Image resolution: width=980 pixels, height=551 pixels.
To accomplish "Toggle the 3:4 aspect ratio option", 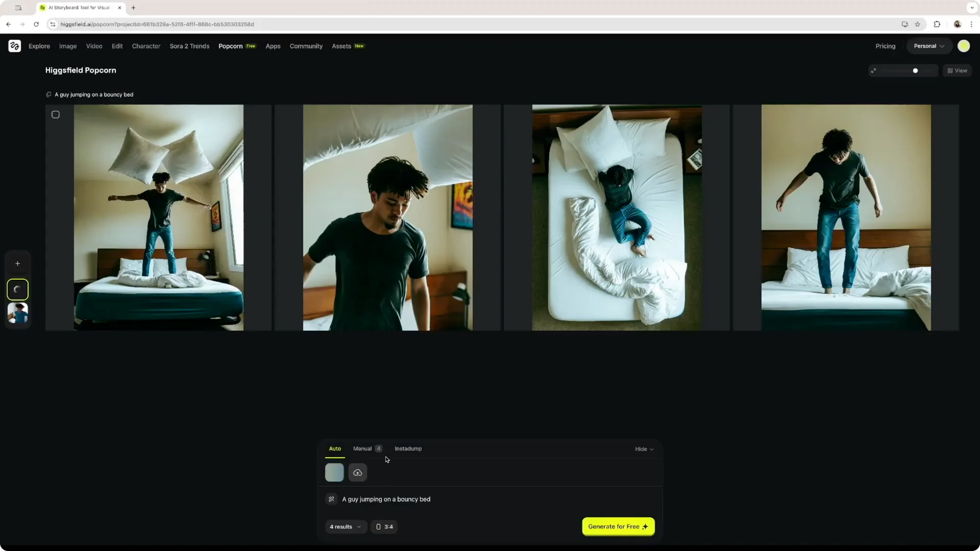I will 384,527.
